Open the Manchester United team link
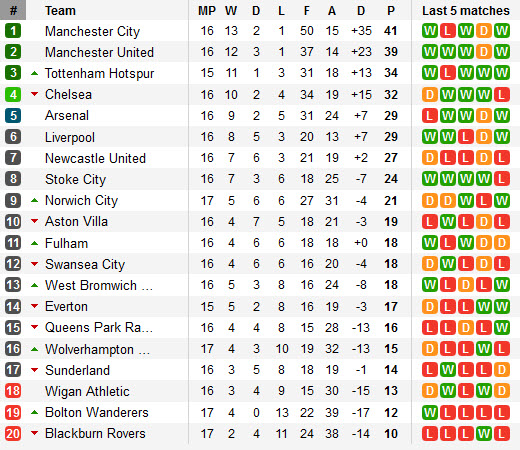The image size is (520, 450). click(99, 52)
